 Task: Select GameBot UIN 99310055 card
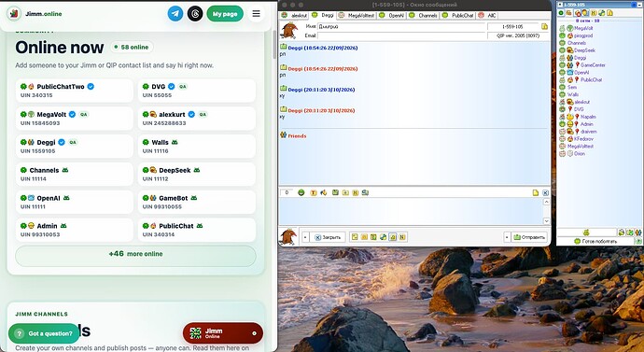pos(196,202)
